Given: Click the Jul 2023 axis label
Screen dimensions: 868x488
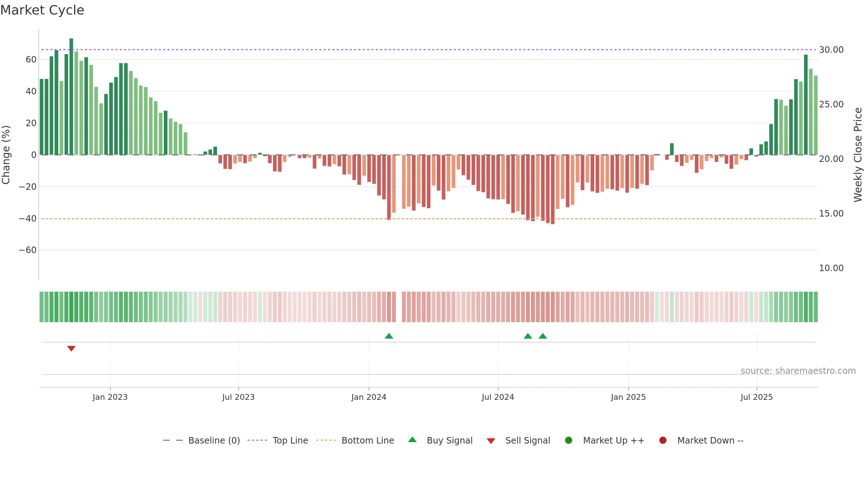Looking at the screenshot, I should tap(238, 397).
